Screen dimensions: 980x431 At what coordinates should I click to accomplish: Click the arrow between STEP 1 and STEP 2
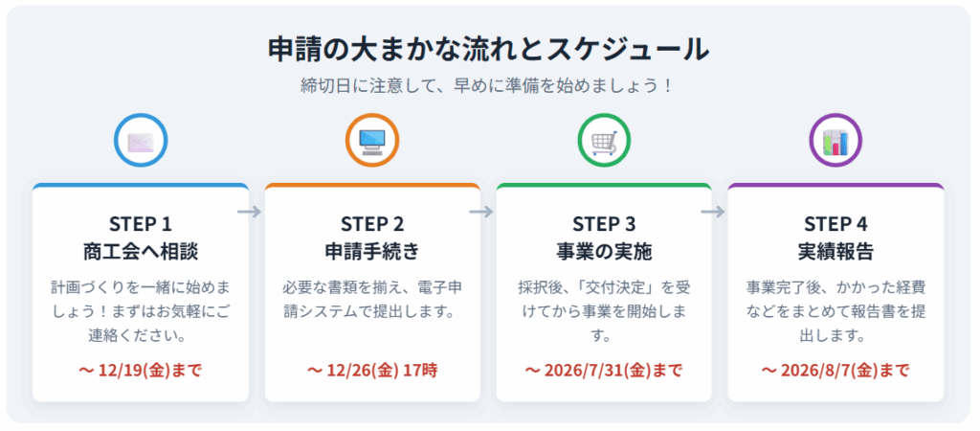[250, 212]
